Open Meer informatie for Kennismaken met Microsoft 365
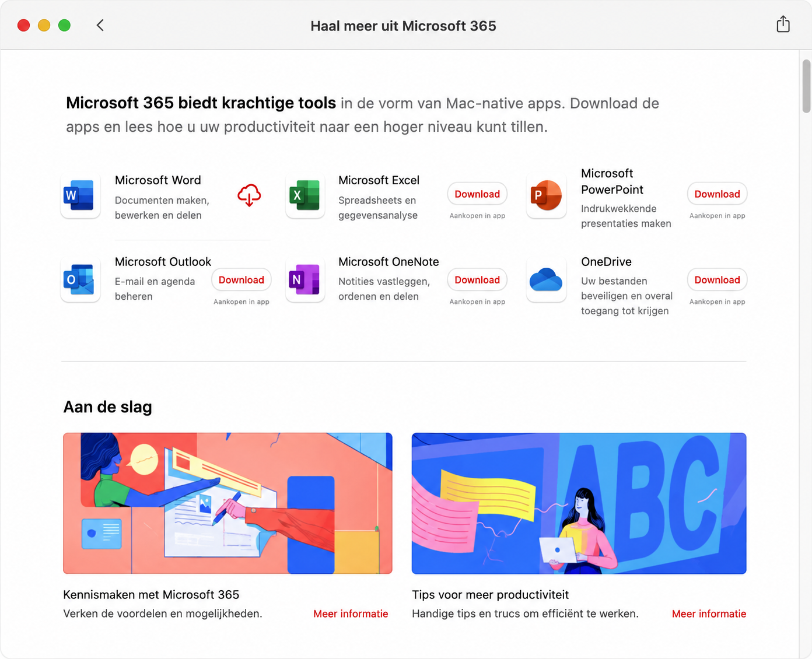This screenshot has width=812, height=659. pos(351,614)
